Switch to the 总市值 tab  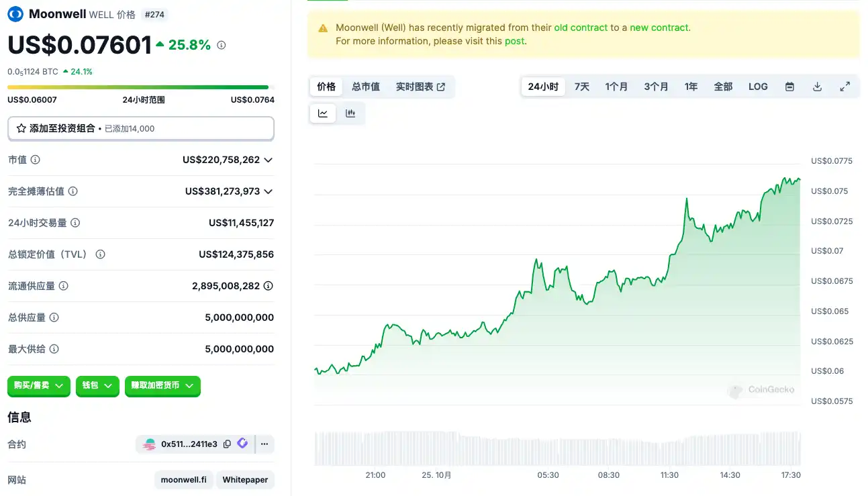tap(366, 87)
